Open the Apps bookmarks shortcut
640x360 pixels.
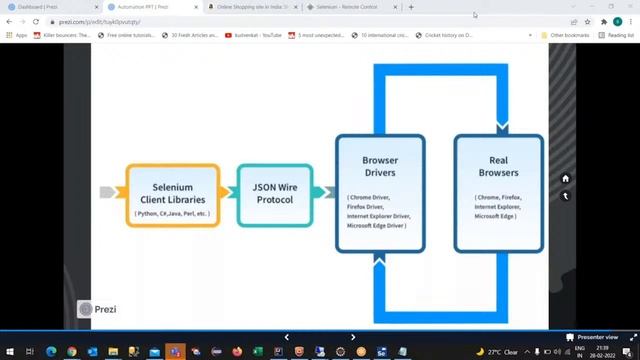16,36
